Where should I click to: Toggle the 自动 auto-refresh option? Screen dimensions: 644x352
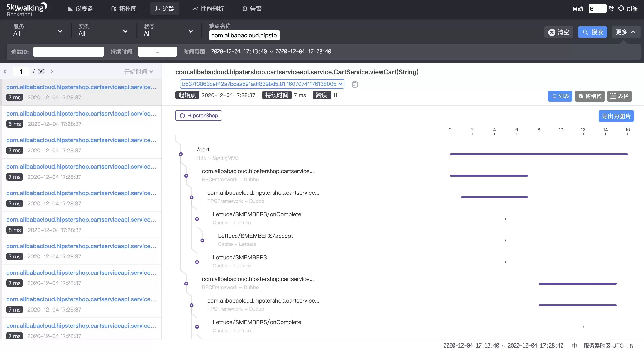coord(577,9)
